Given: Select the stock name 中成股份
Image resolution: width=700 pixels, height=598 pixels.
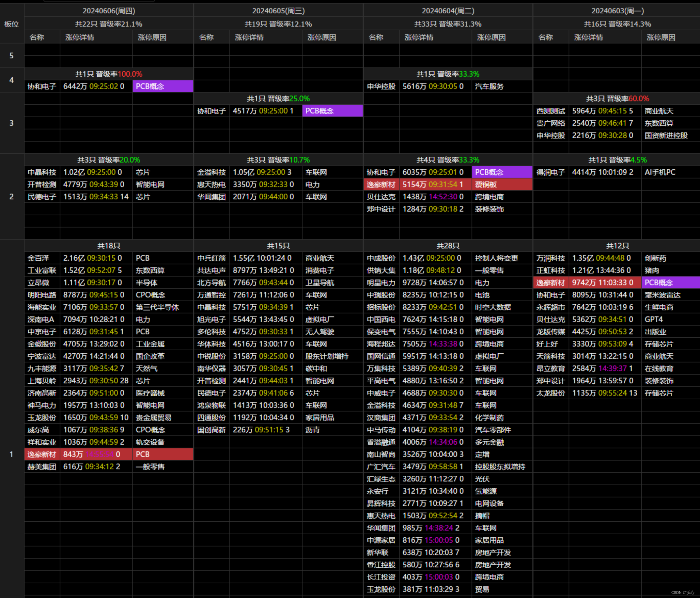Looking at the screenshot, I should point(381,258).
